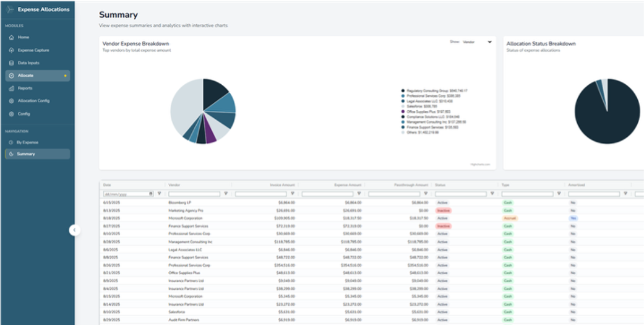Open the filter menu for the Status column
644x325 pixels.
coord(492,194)
